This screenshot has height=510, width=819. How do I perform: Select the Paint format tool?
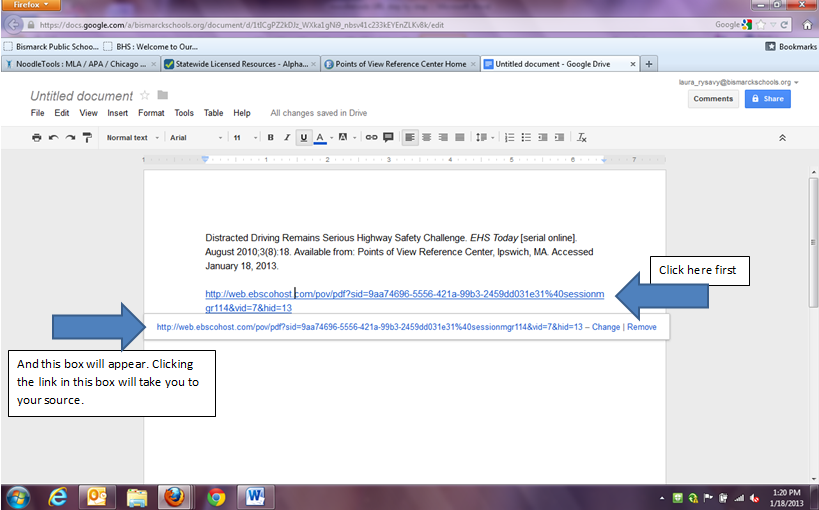pos(87,137)
